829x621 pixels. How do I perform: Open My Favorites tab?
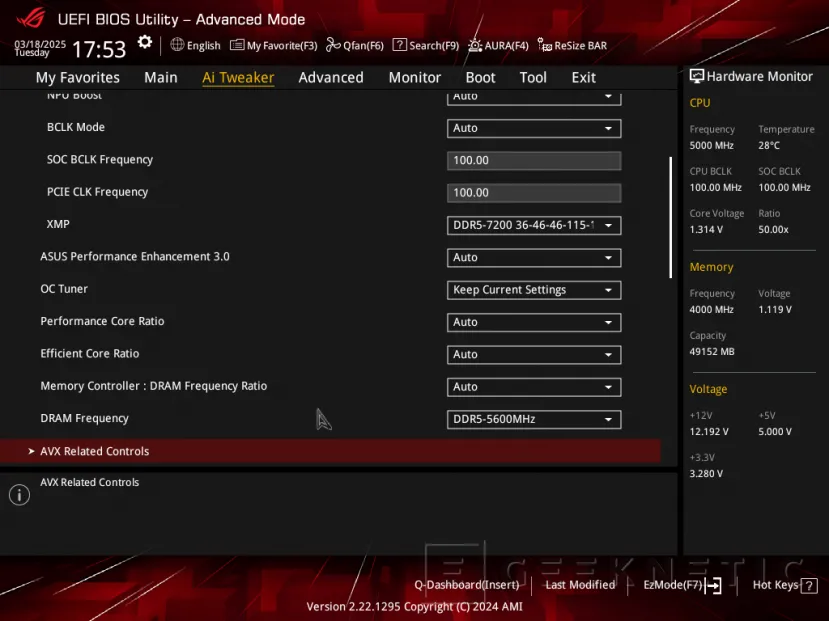coord(78,78)
